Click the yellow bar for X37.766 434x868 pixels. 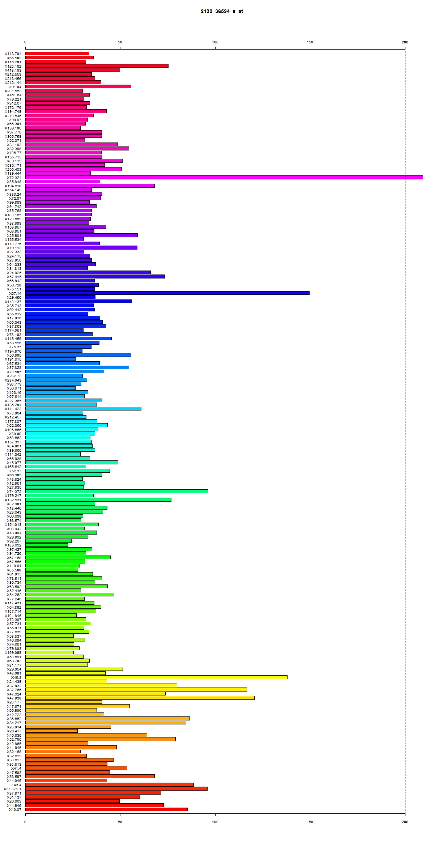coord(136,689)
